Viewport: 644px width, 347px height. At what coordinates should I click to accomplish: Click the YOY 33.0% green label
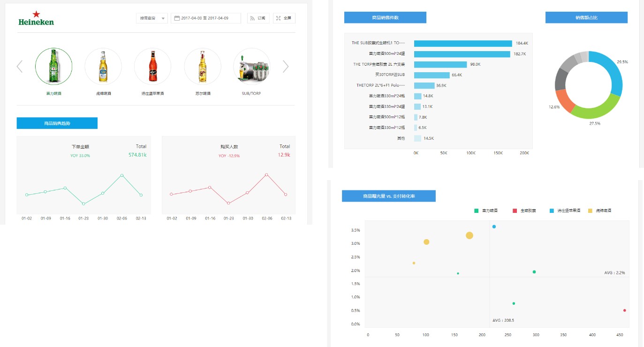(x=80, y=156)
